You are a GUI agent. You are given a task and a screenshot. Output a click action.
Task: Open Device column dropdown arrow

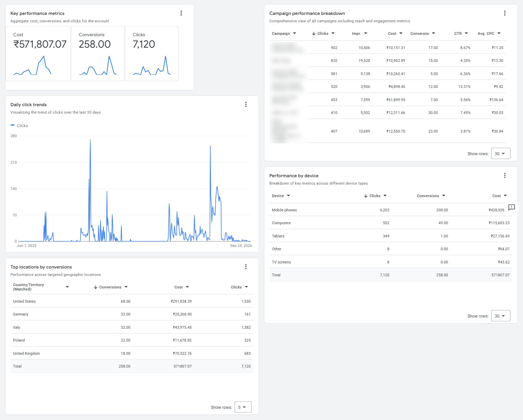click(288, 196)
